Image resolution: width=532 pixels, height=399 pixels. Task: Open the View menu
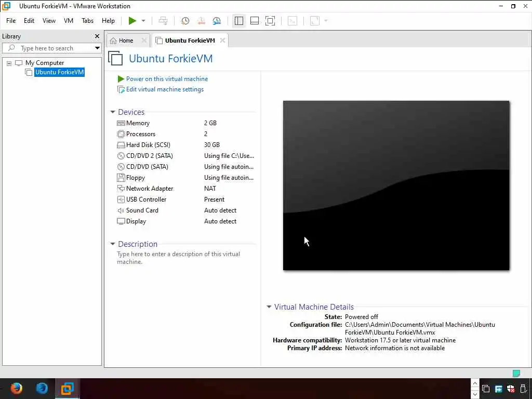click(49, 21)
